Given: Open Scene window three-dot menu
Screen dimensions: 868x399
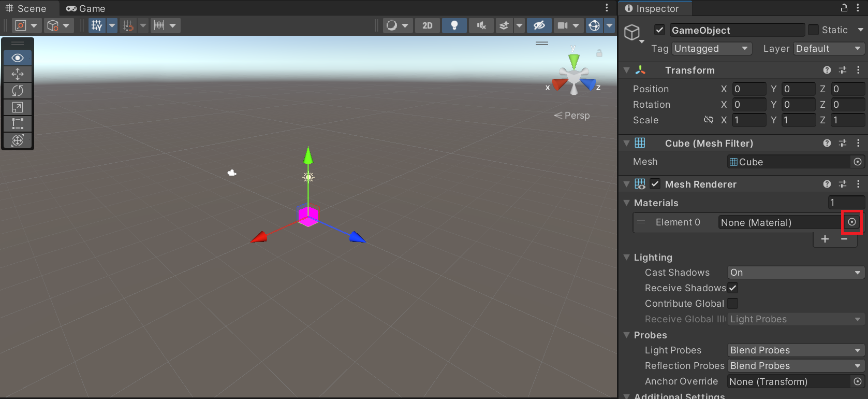Looking at the screenshot, I should pos(607,8).
